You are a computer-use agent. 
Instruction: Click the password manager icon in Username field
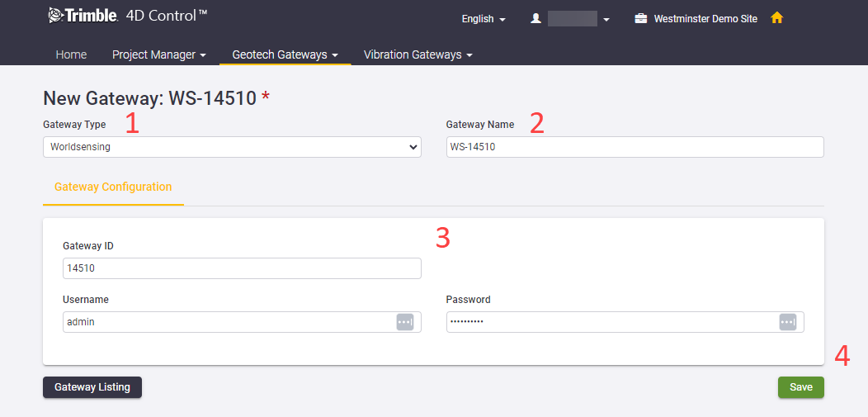pyautogui.click(x=404, y=322)
